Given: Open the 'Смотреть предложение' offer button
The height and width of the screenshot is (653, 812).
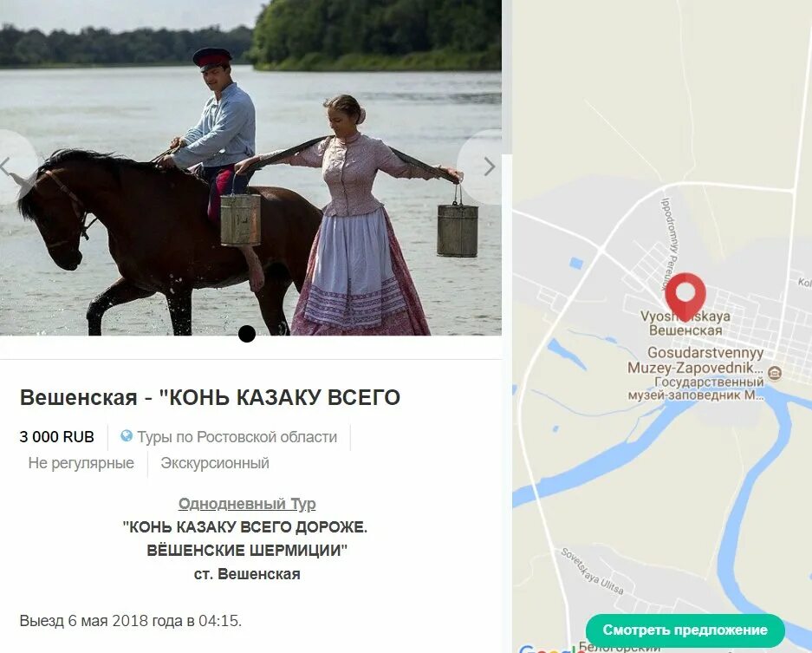Looking at the screenshot, I should click(x=685, y=630).
